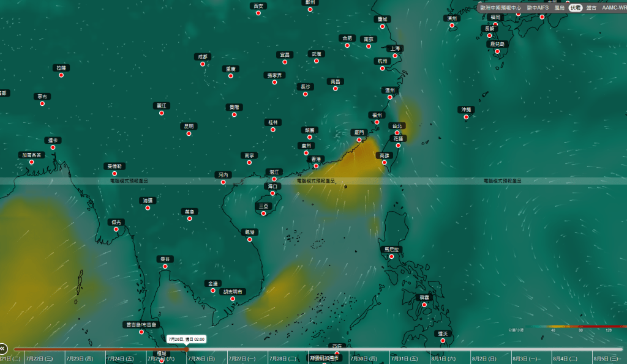
Task: Switch to the 盤古 model tab
Action: (x=591, y=7)
